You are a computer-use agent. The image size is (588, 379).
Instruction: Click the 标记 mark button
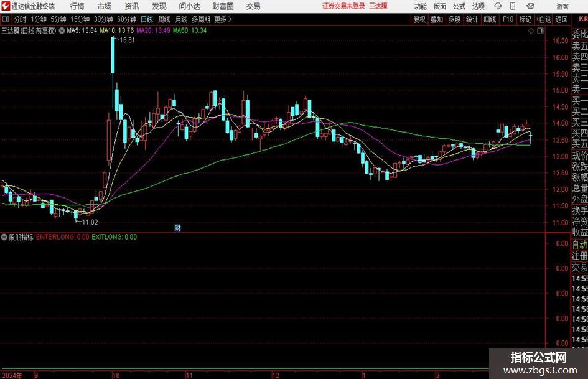click(525, 19)
